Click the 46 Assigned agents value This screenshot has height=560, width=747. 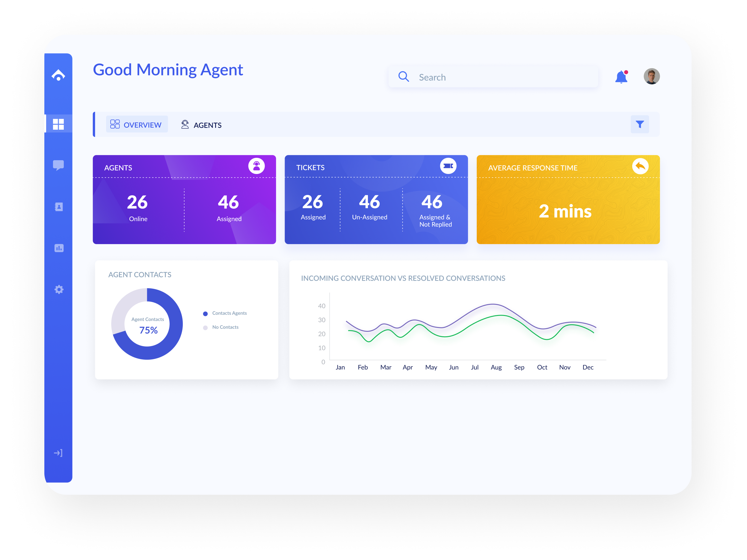tap(228, 202)
